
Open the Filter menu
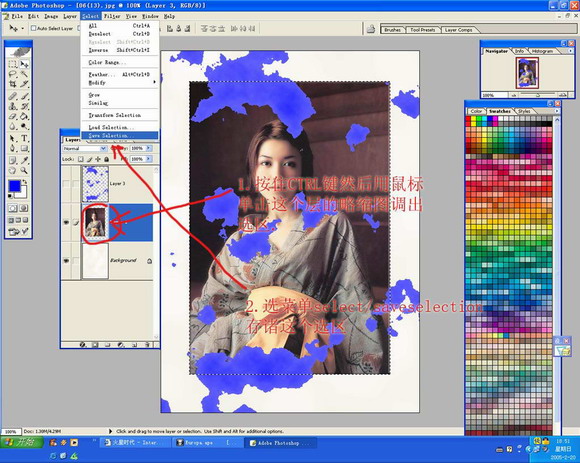(x=112, y=16)
